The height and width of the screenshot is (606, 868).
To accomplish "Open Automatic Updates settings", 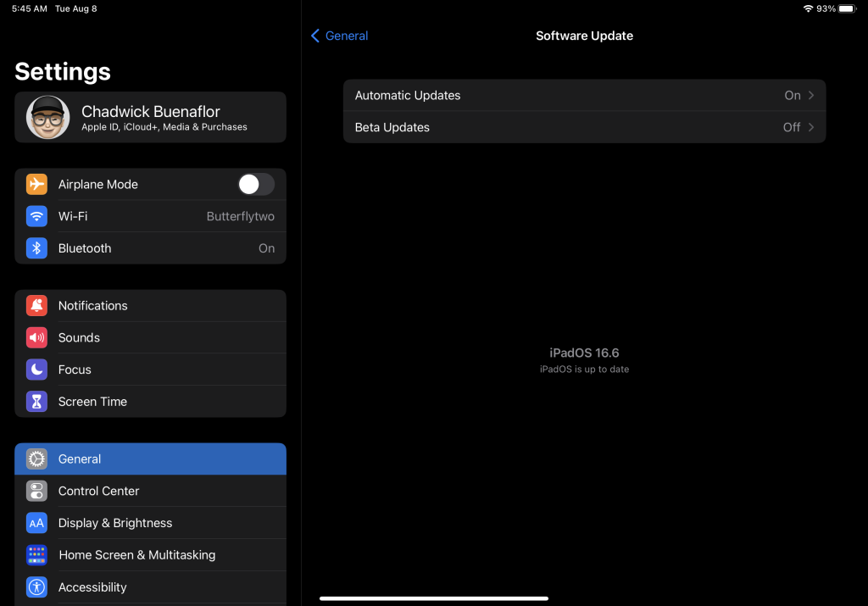I will pos(585,95).
